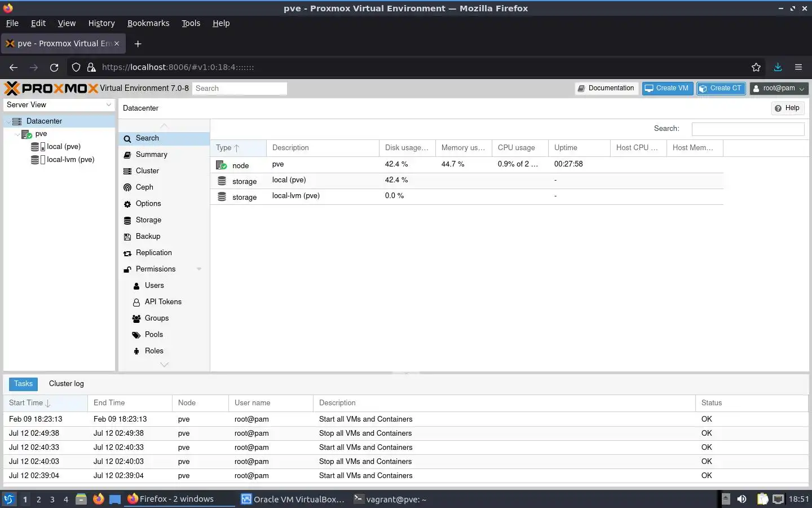812x508 pixels.
Task: Open the Summary section icon
Action: pyautogui.click(x=127, y=155)
